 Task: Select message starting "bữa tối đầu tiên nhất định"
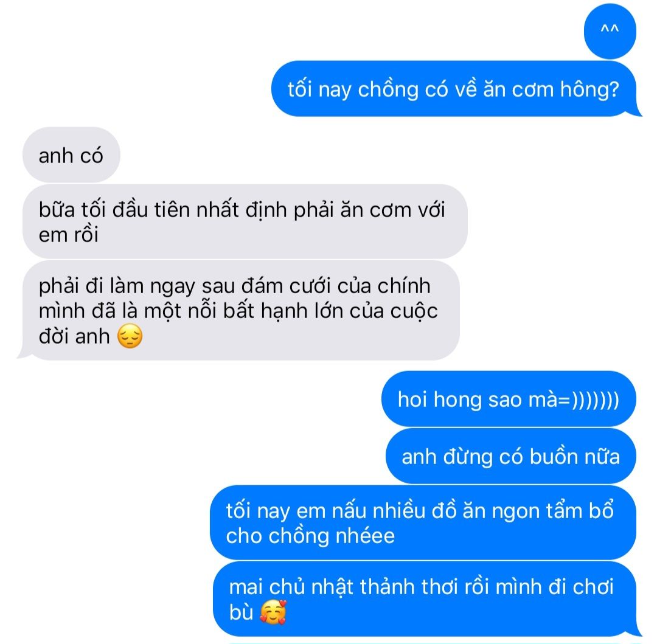coord(245,221)
